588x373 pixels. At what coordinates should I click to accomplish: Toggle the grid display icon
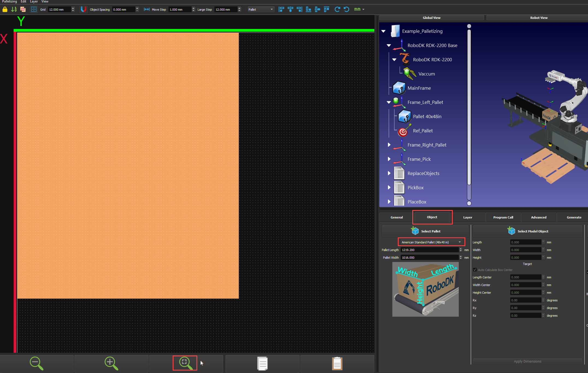point(34,10)
